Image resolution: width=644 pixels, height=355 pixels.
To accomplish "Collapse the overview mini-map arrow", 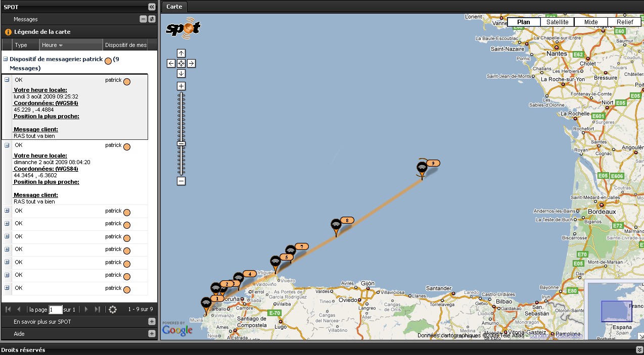I will pos(640,336).
